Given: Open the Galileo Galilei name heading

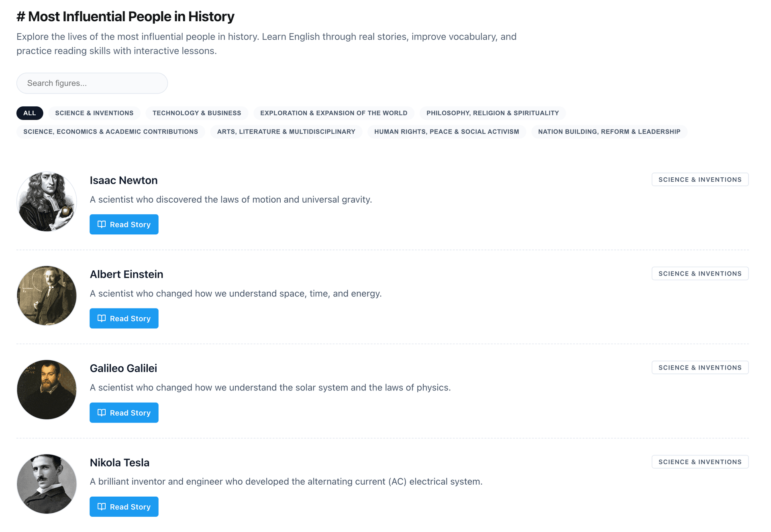Looking at the screenshot, I should pos(123,368).
